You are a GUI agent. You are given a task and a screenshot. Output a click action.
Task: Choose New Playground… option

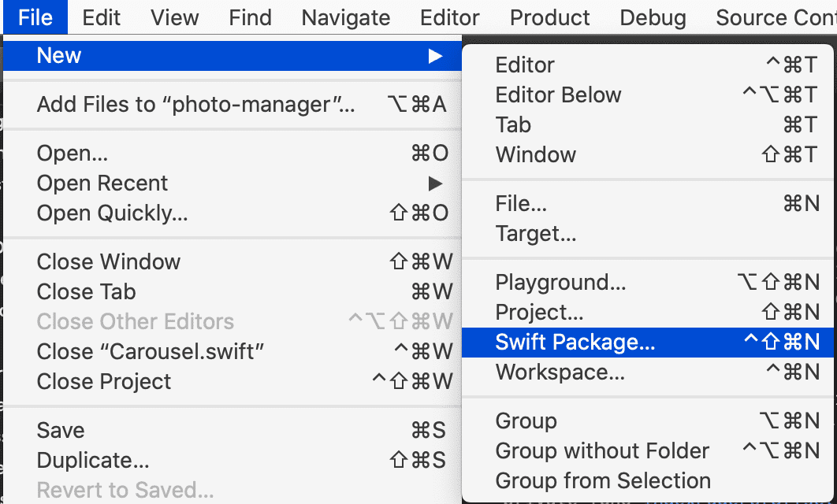pos(648,282)
